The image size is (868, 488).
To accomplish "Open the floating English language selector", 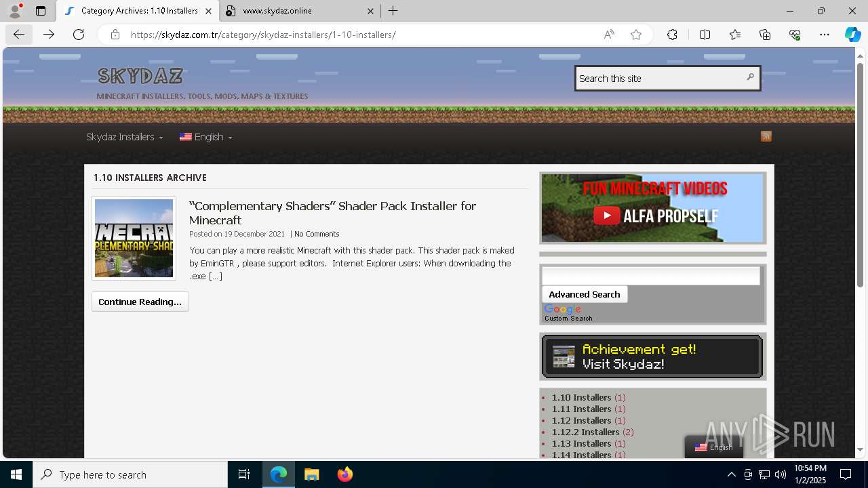I will point(714,447).
